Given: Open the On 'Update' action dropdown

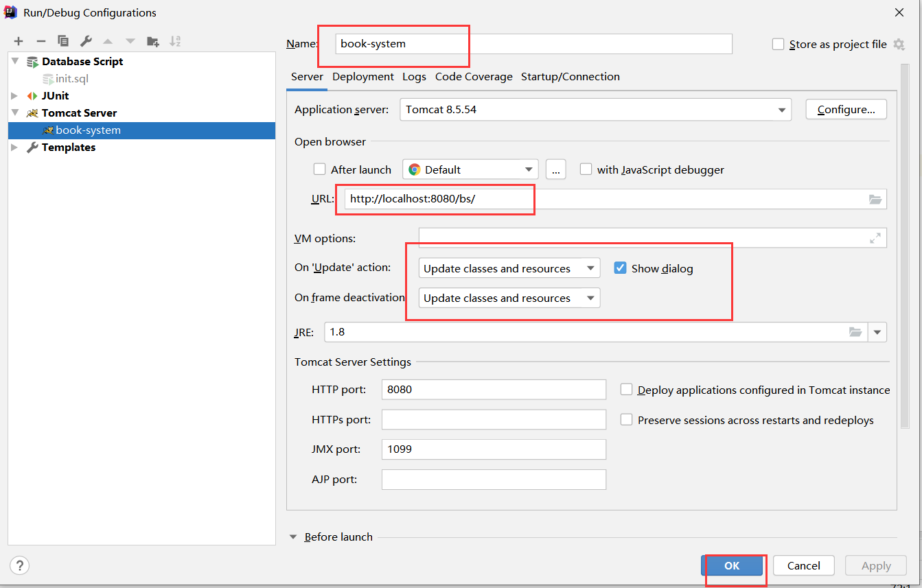Looking at the screenshot, I should pyautogui.click(x=509, y=268).
